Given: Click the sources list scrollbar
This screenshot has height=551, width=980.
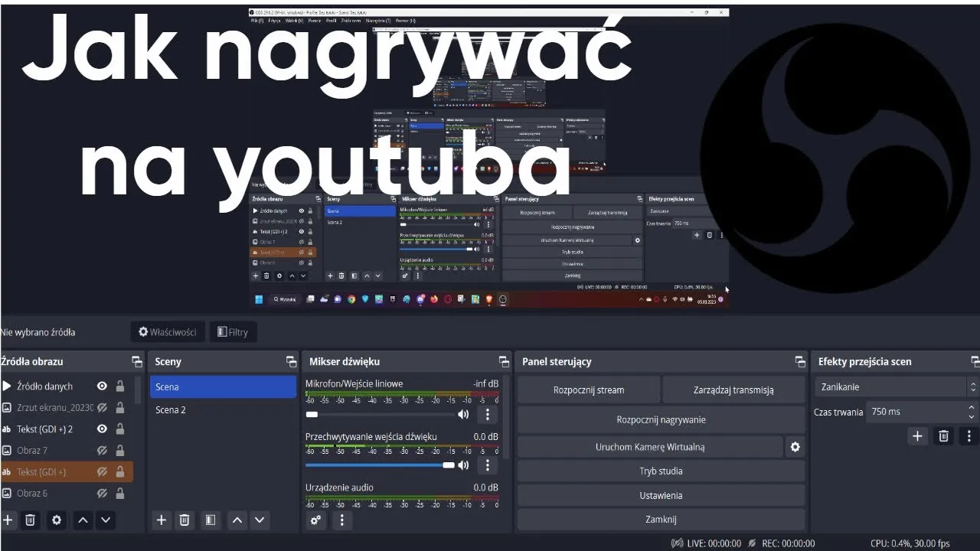Looking at the screenshot, I should [139, 390].
